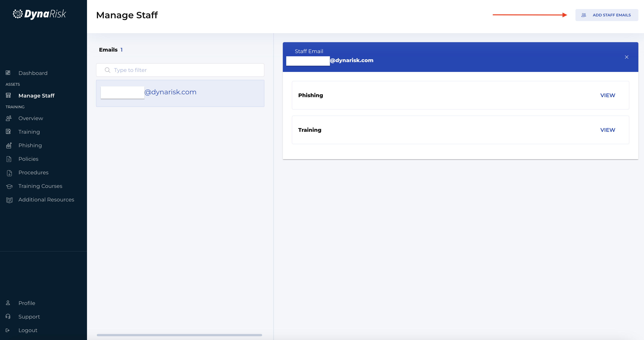This screenshot has width=644, height=340.
Task: Click the Dashboard grid icon
Action: pos(8,73)
